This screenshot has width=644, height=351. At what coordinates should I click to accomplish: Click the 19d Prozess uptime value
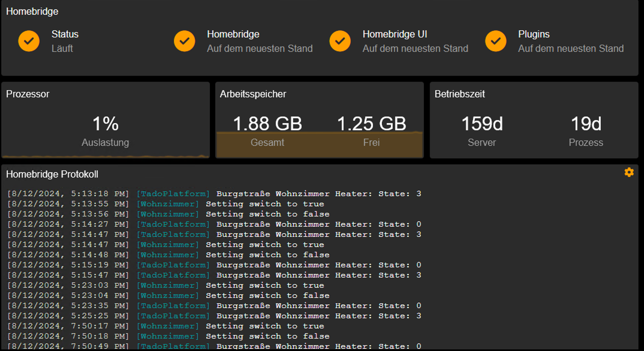(x=586, y=124)
